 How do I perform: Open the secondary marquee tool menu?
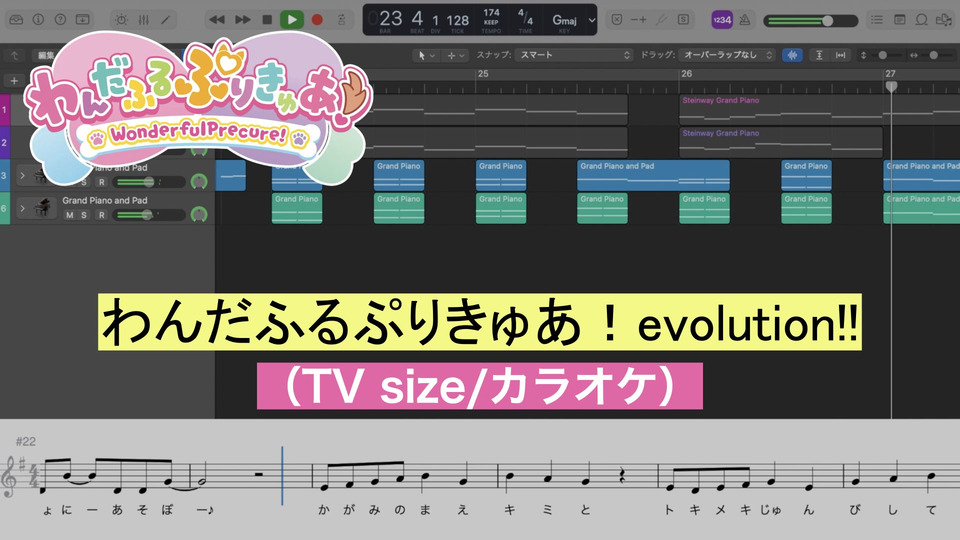(456, 55)
